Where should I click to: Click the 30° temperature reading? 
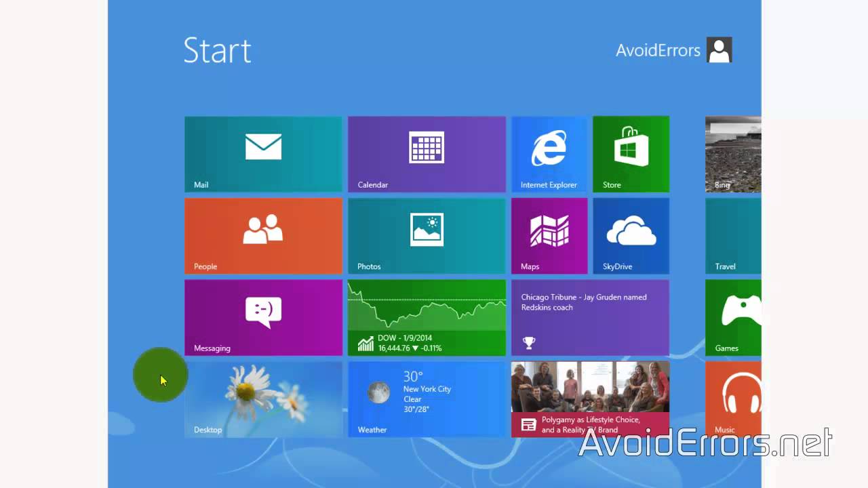click(413, 376)
